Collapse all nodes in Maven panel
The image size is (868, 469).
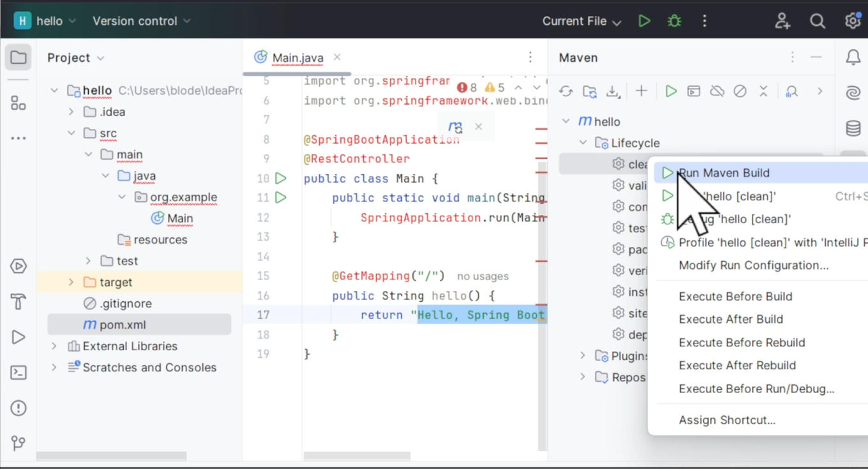pyautogui.click(x=763, y=91)
